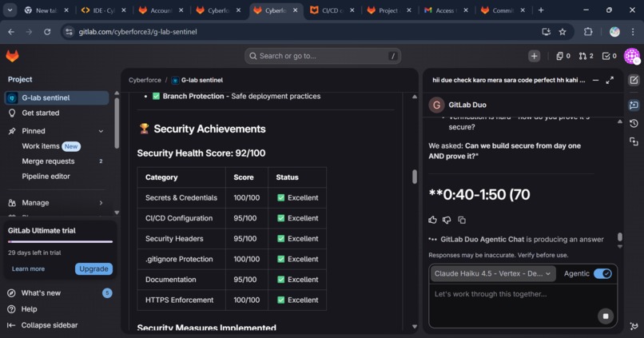Click the .gitignore Protection cell
The width and height of the screenshot is (644, 338).
[181, 259]
